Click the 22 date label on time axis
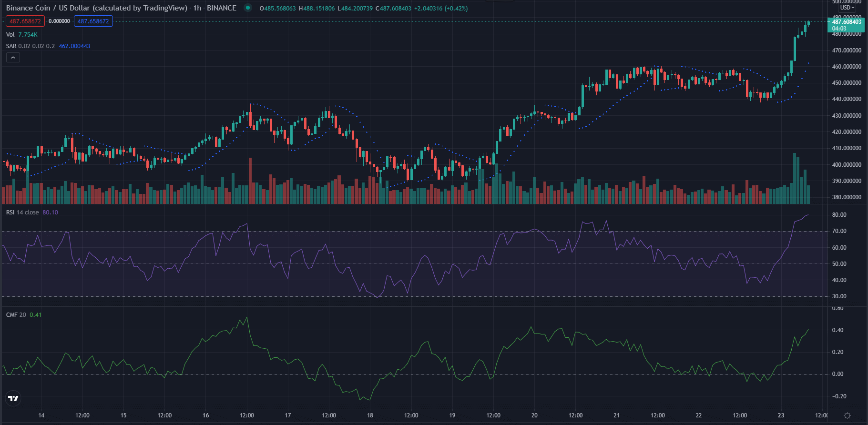The width and height of the screenshot is (868, 425). pyautogui.click(x=699, y=415)
